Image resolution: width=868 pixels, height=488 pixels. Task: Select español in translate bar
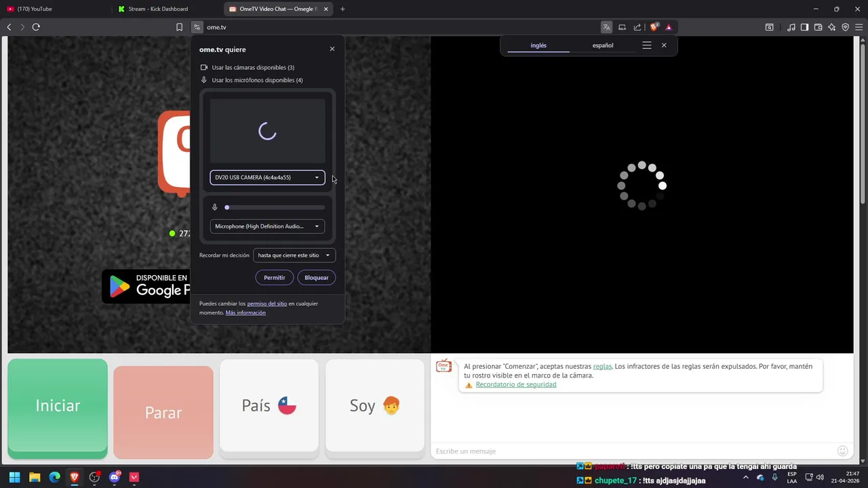603,45
